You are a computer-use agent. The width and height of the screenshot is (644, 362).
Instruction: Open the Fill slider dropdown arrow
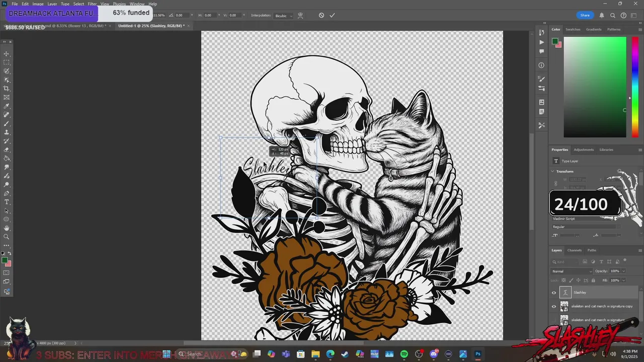[x=623, y=280]
